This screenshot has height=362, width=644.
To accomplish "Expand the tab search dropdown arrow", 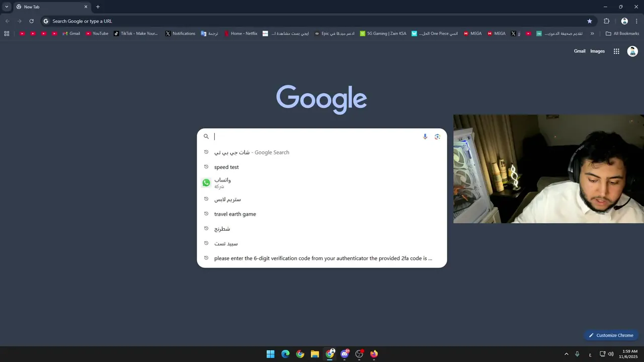I will pyautogui.click(x=7, y=7).
